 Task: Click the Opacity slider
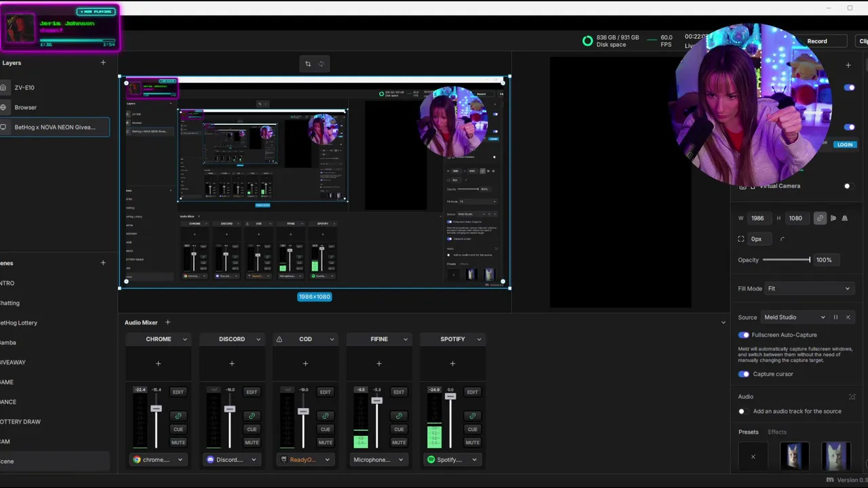[x=787, y=260]
